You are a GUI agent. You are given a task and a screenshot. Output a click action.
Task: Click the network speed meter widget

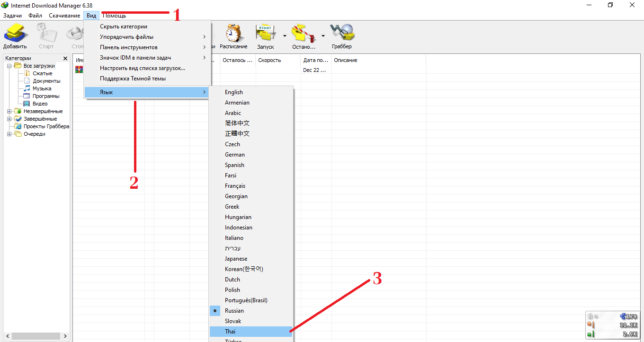pos(613,325)
